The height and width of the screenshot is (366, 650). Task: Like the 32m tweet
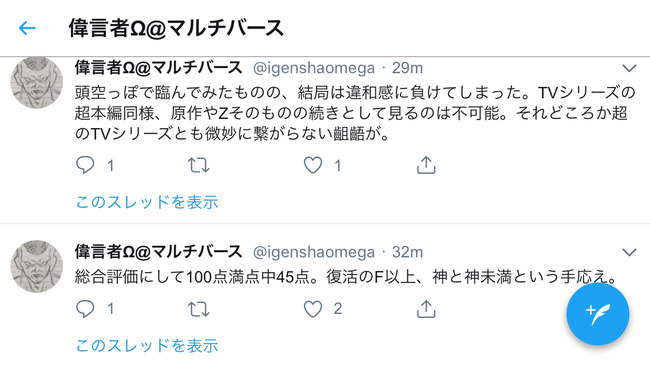coord(313,309)
